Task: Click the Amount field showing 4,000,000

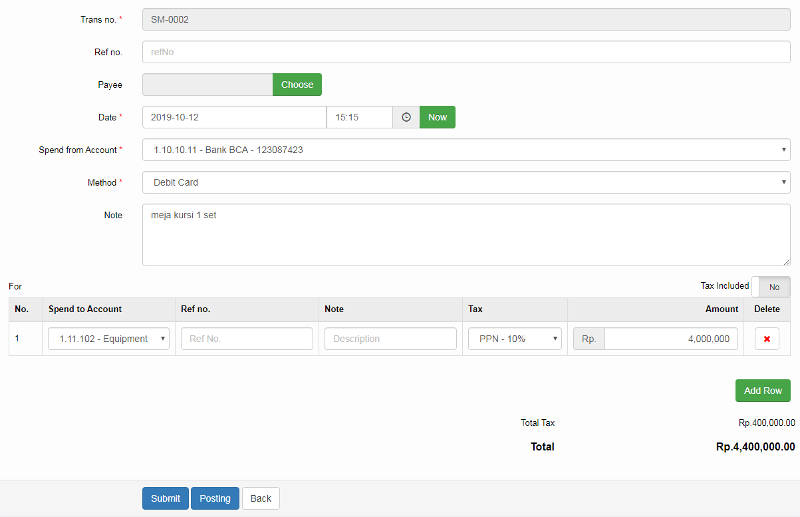Action: point(671,339)
